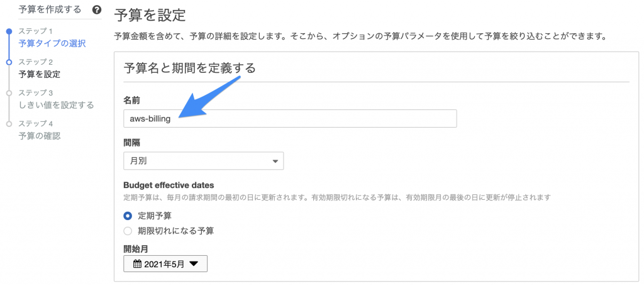
Task: Click the 間隔 dropdown arrow
Action: (275, 162)
